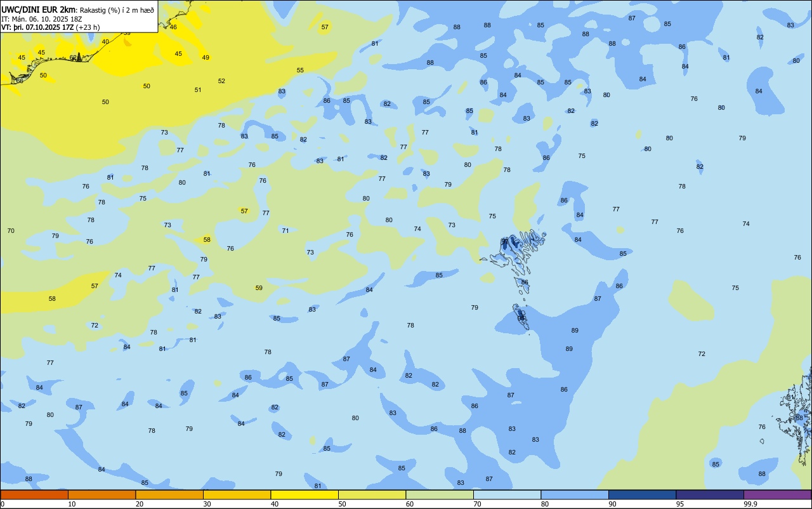The image size is (812, 509).
Task: Click the orange 10–20 legend swatch
Action: click(x=101, y=494)
